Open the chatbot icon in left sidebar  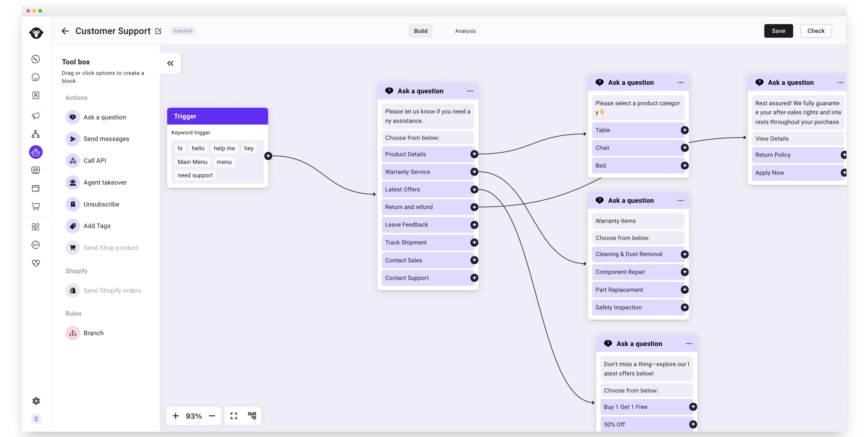(36, 152)
